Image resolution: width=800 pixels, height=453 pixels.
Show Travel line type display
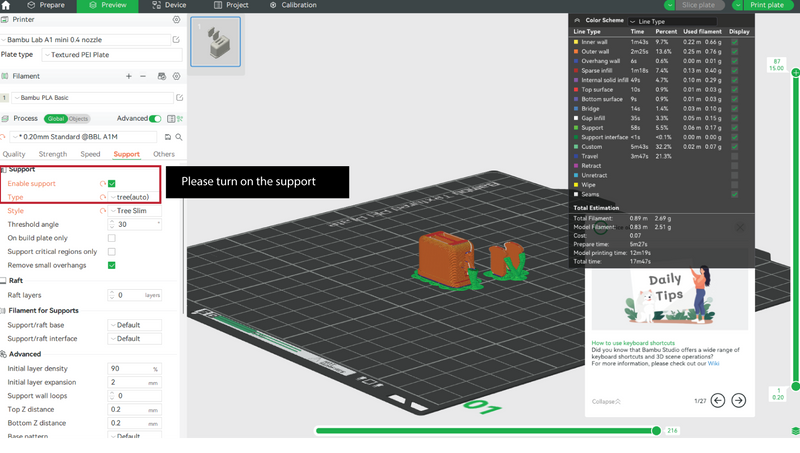[x=735, y=156]
